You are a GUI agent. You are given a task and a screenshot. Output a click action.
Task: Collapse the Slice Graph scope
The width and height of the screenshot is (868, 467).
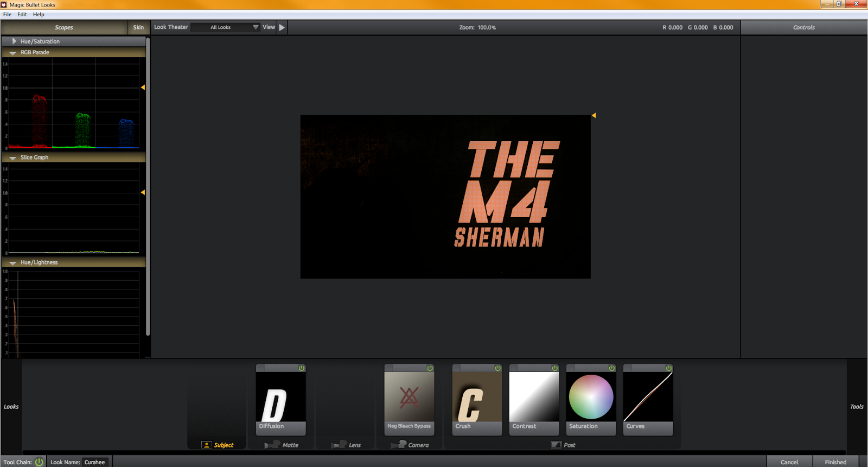[x=12, y=157]
